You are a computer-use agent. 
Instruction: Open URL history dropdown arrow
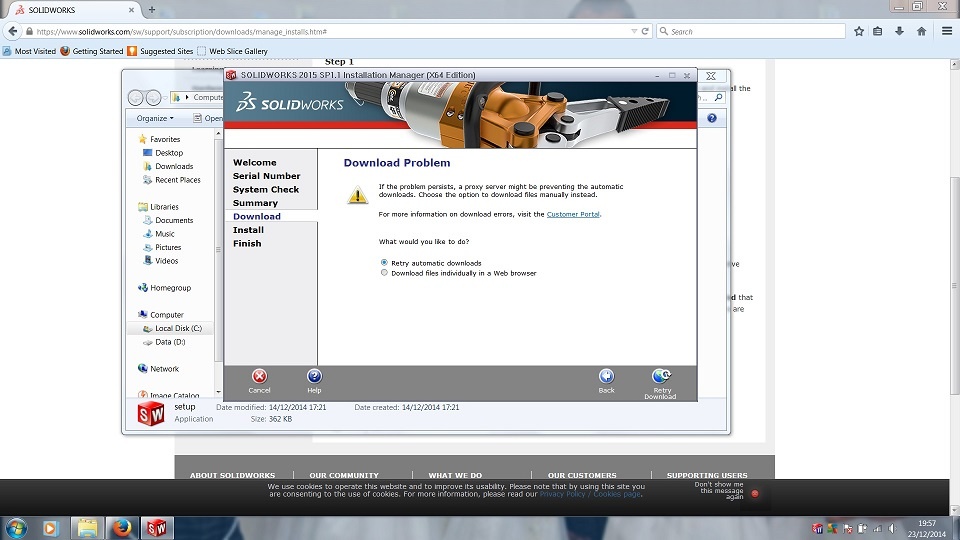(x=634, y=31)
